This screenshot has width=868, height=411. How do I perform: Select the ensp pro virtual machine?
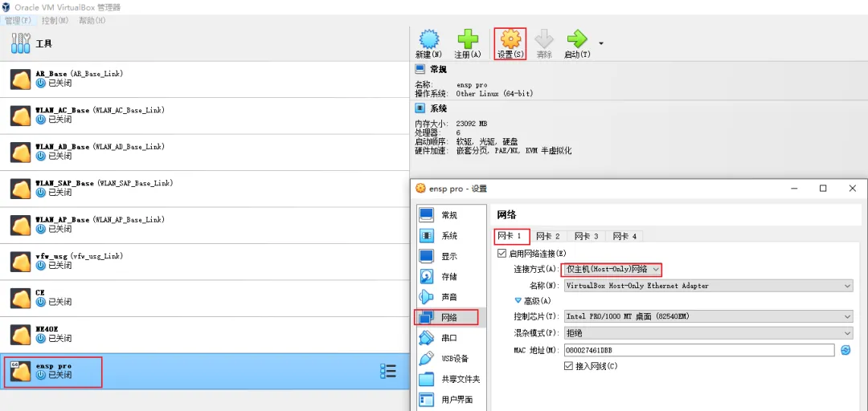pyautogui.click(x=205, y=371)
